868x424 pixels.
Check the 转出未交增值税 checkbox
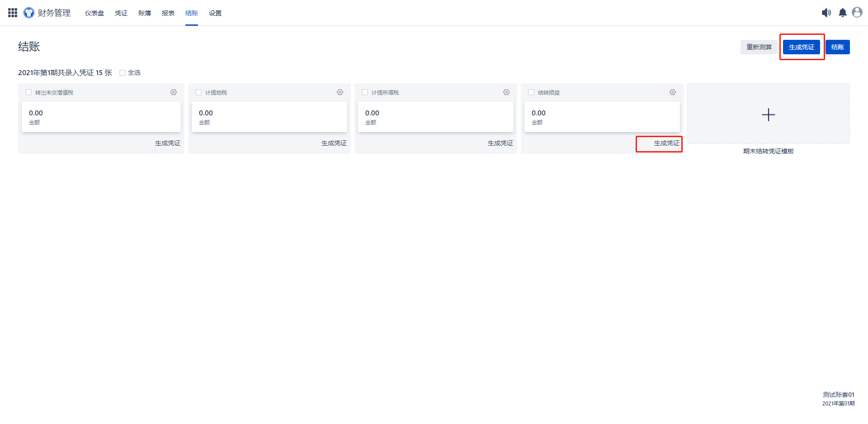[28, 92]
